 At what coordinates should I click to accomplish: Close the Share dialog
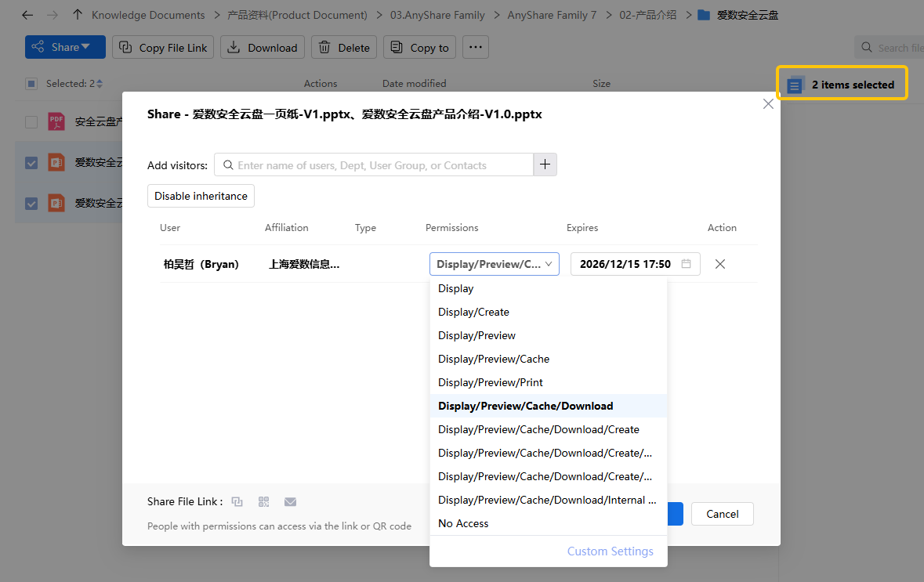click(x=768, y=104)
